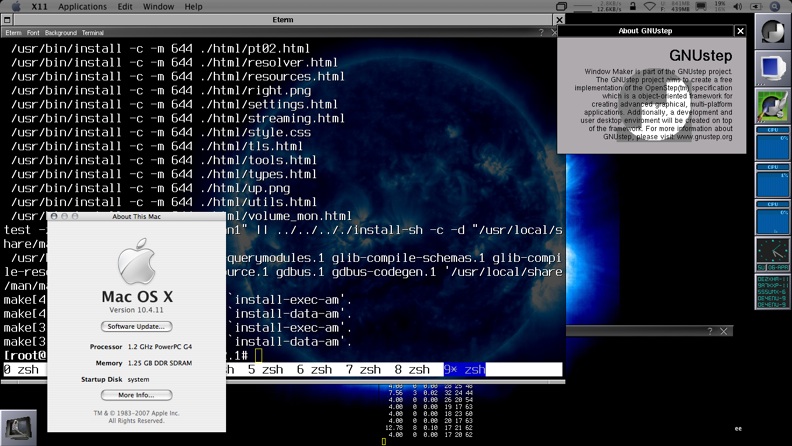Open the X11 menu
Screen dimensions: 792x446
click(x=39, y=7)
